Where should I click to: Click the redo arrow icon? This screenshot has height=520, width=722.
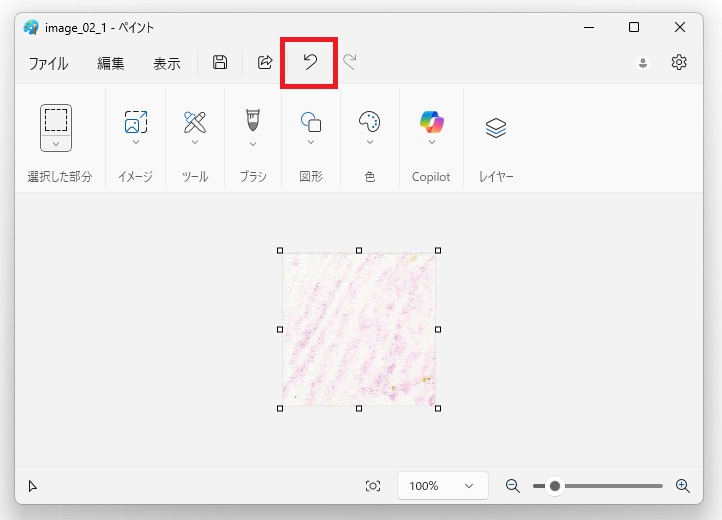pyautogui.click(x=350, y=62)
